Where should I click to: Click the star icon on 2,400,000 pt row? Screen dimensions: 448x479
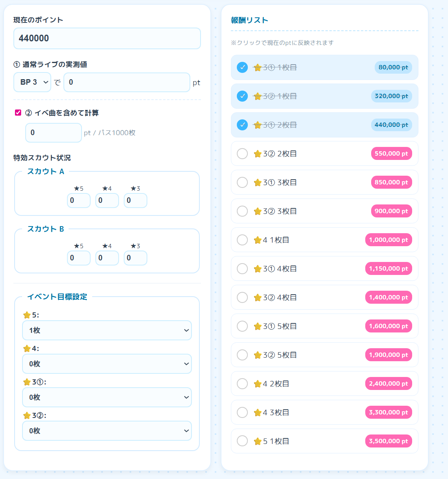click(x=258, y=384)
